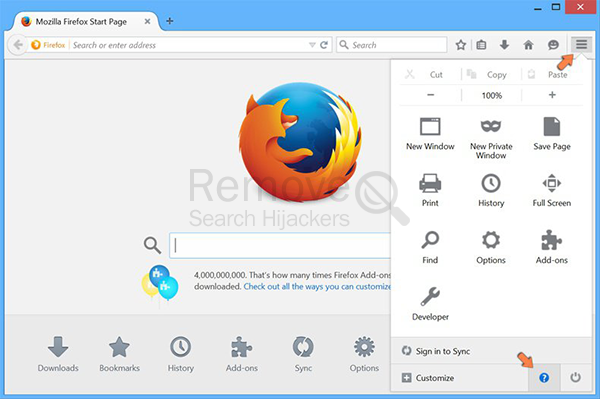Click Copy in the menu panel
The height and width of the screenshot is (399, 600).
click(x=491, y=75)
